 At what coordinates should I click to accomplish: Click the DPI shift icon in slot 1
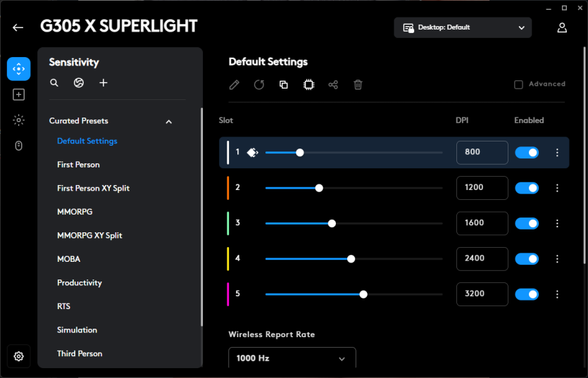click(x=252, y=153)
